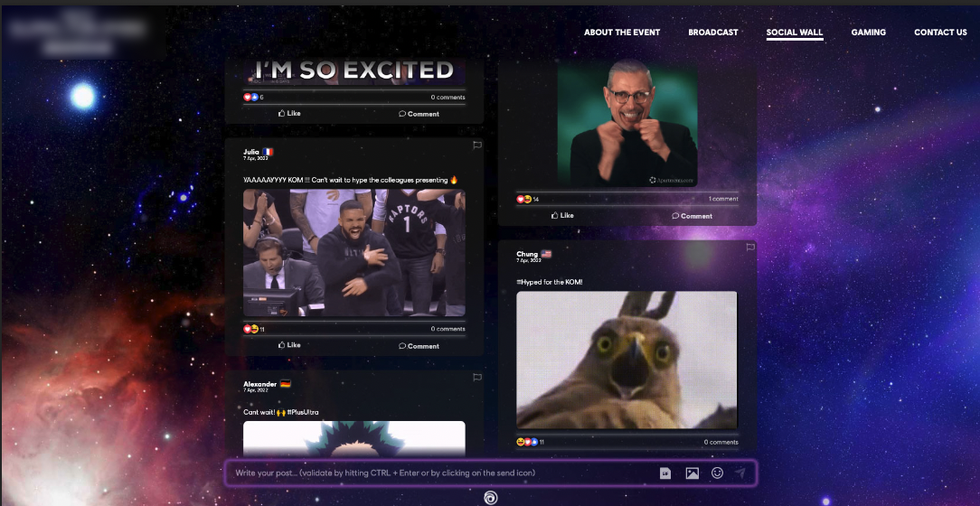
Task: Open Contact Us page
Action: pyautogui.click(x=940, y=33)
